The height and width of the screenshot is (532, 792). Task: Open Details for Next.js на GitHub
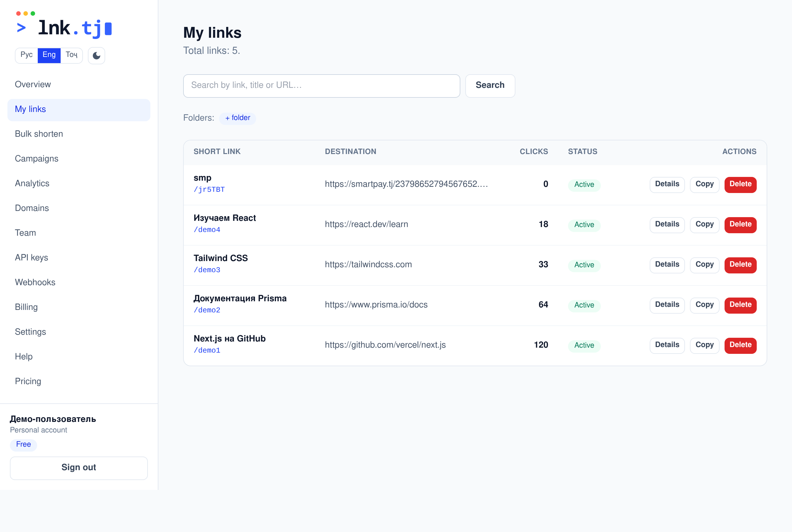pos(667,345)
